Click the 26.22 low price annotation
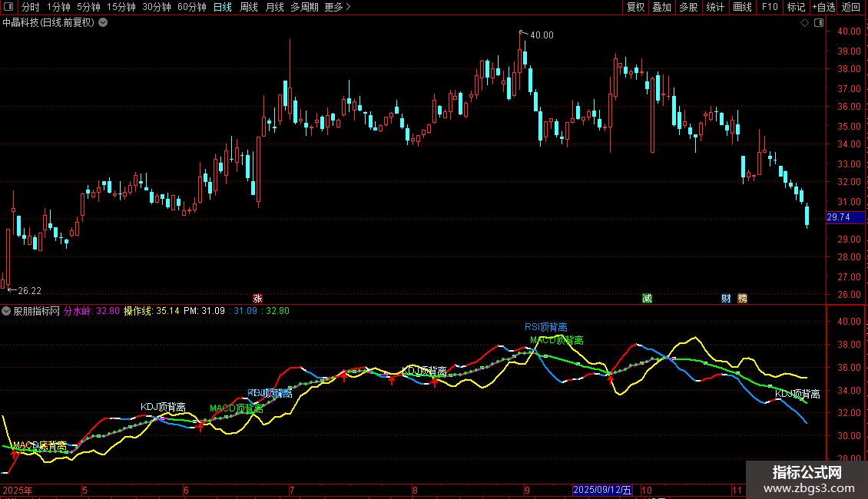The width and height of the screenshot is (868, 499). click(x=29, y=290)
